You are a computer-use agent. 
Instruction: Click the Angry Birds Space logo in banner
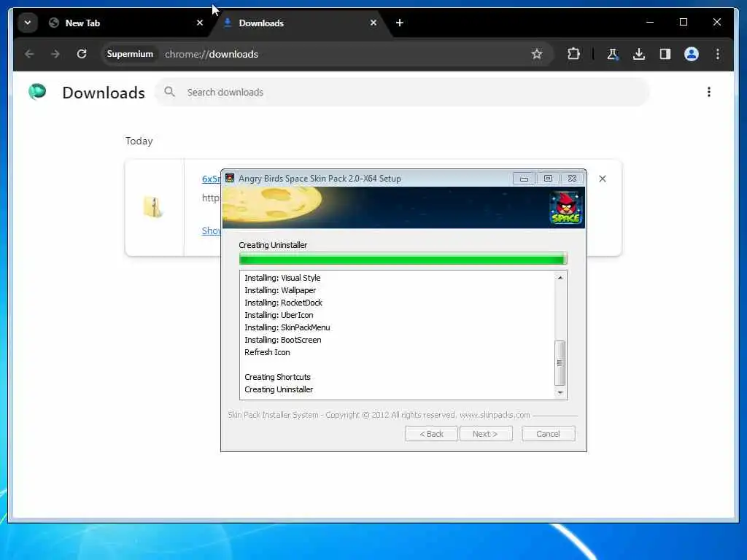click(x=566, y=207)
